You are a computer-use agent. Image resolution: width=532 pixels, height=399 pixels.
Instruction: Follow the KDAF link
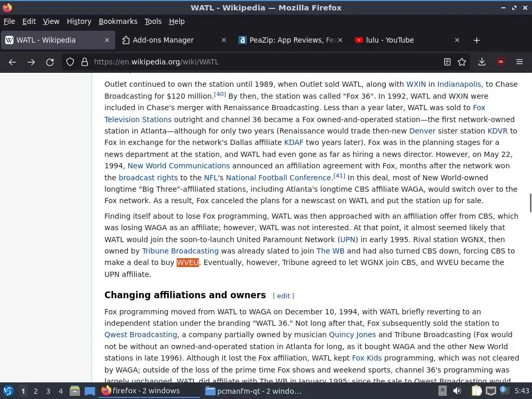pos(294,142)
